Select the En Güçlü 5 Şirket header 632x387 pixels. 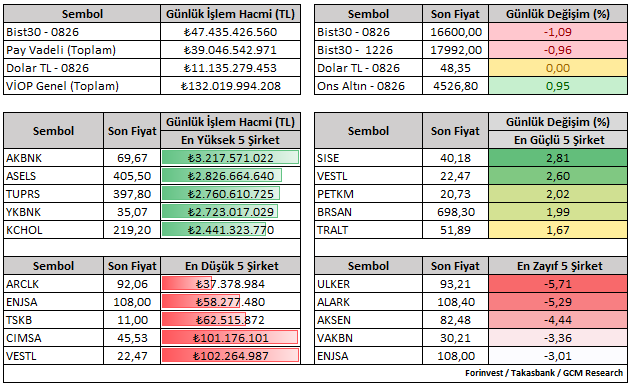(558, 140)
